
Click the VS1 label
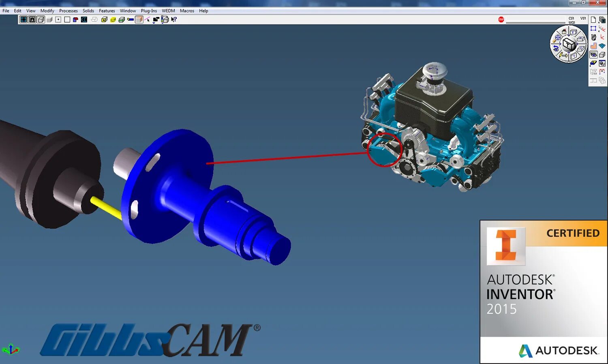click(583, 18)
